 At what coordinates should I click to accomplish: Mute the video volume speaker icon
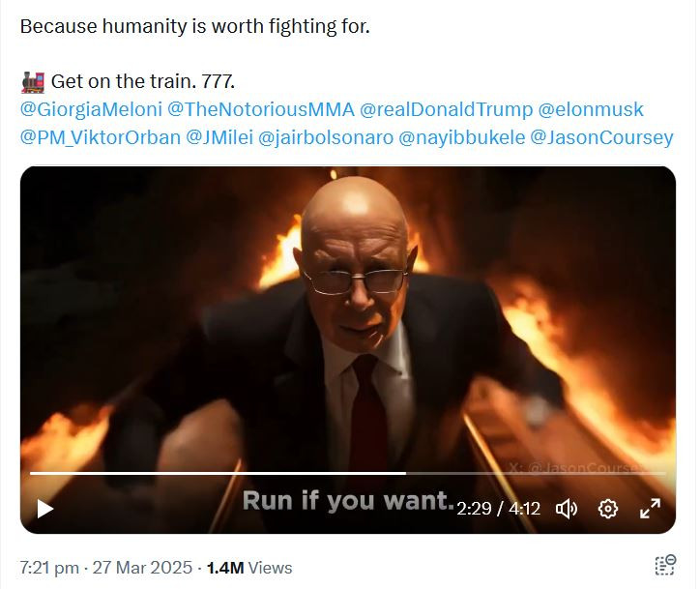pyautogui.click(x=566, y=509)
